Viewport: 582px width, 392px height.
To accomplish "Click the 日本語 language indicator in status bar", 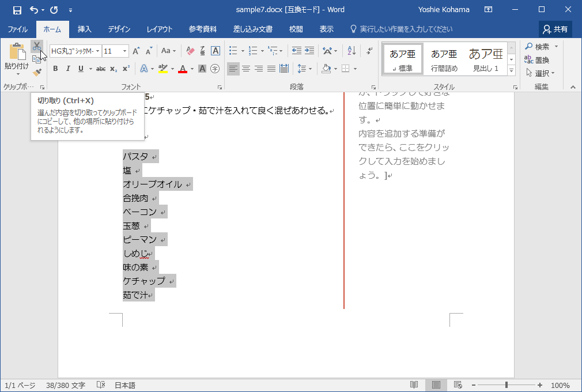I will [x=125, y=385].
